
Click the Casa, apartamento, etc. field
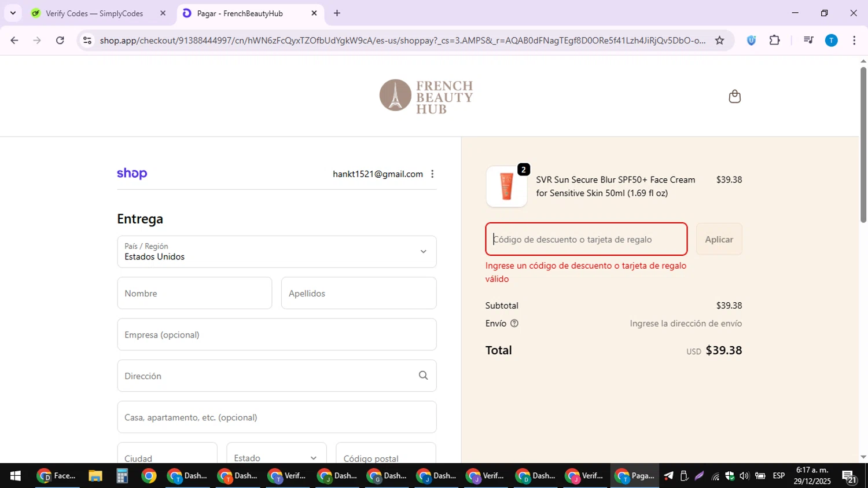point(277,417)
